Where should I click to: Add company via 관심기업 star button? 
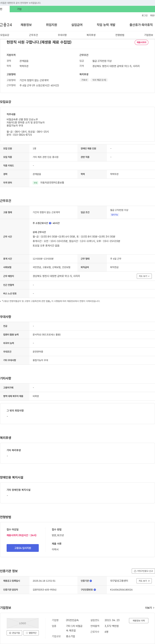coord(14,633)
